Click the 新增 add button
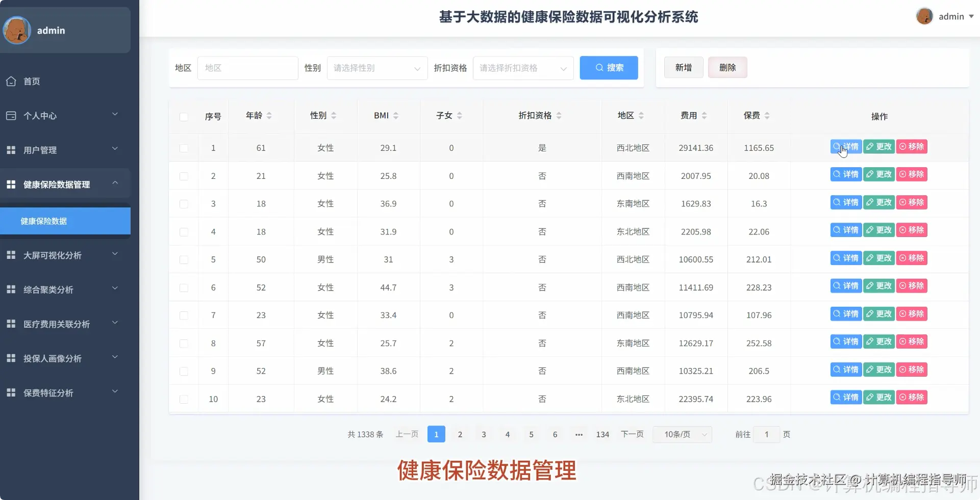This screenshot has width=980, height=500. click(x=684, y=67)
